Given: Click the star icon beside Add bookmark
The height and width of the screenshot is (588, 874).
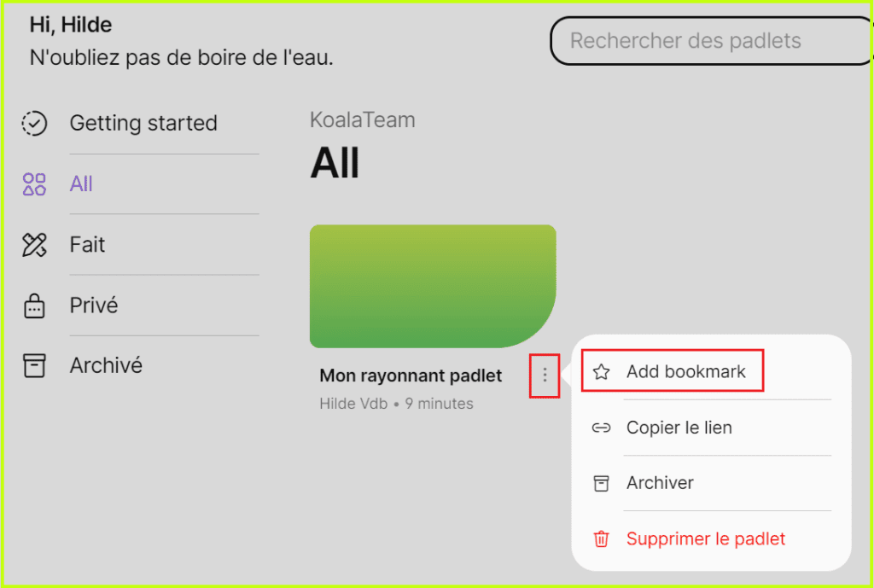Looking at the screenshot, I should pos(601,372).
